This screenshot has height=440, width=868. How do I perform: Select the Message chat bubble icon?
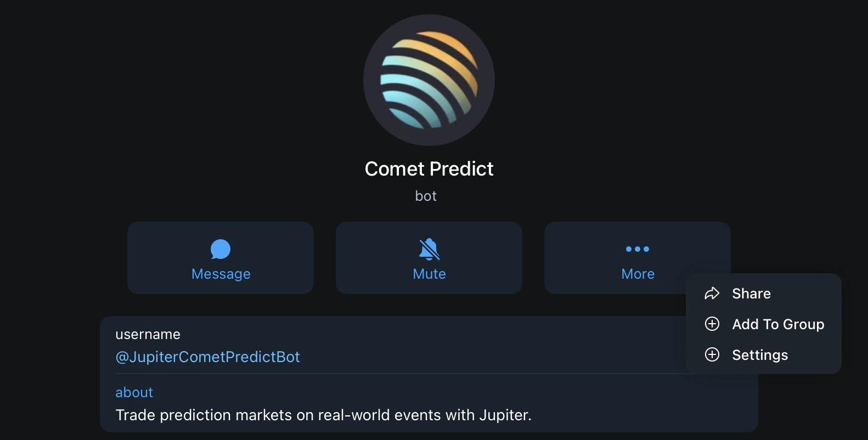point(221,250)
